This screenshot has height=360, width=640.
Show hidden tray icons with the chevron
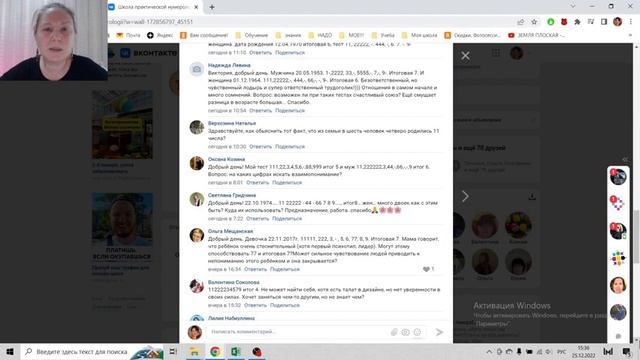pos(489,352)
